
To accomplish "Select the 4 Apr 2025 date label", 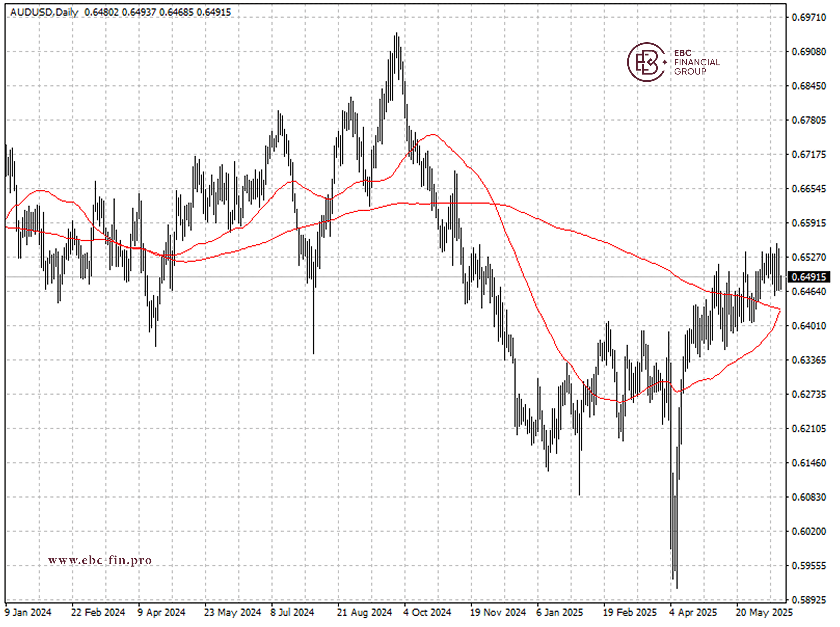I will pos(693,613).
